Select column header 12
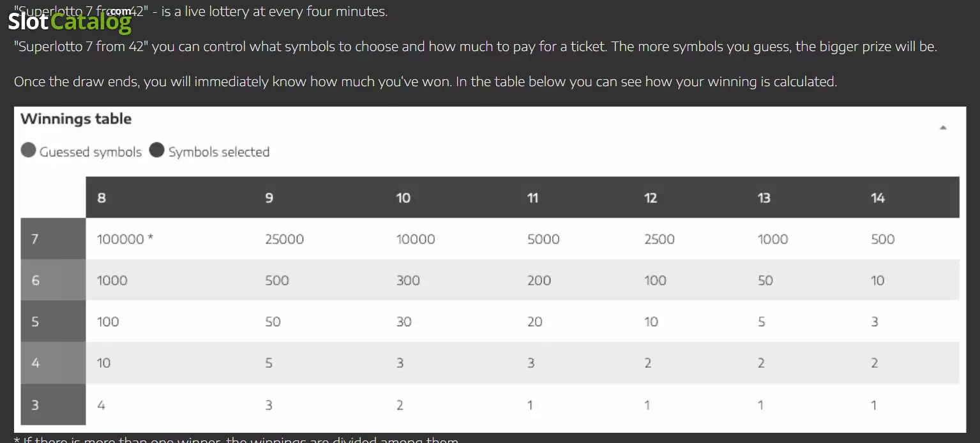The height and width of the screenshot is (443, 980). coord(651,198)
